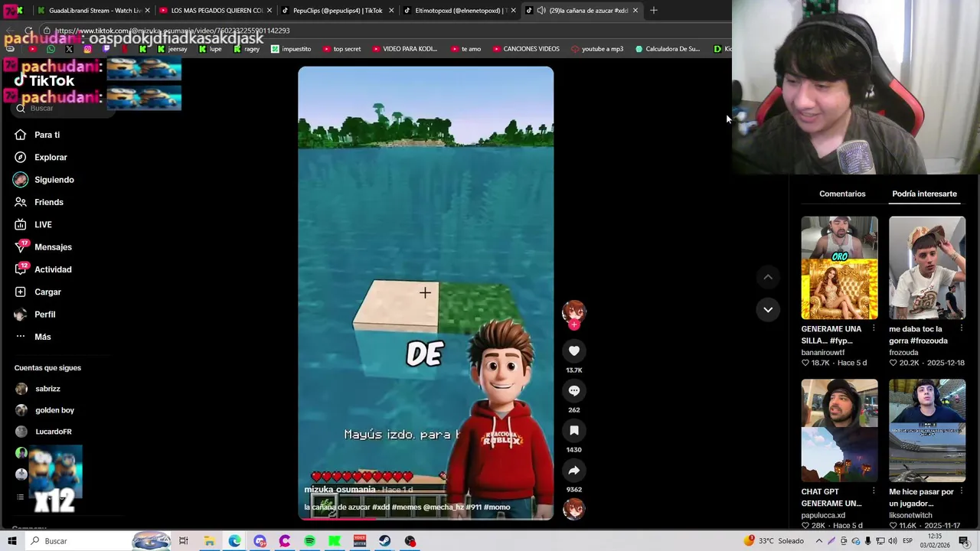Seek the video using the red progress bar
The width and height of the screenshot is (980, 551).
(x=425, y=519)
